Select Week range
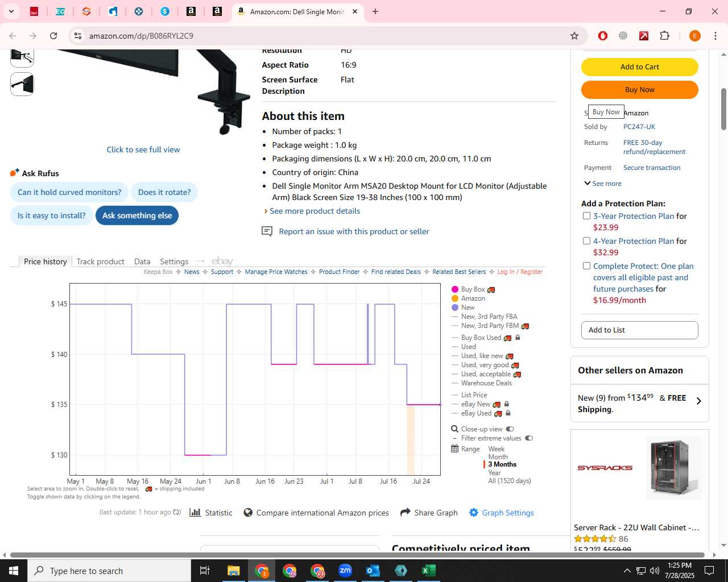This screenshot has height=582, width=728. [x=496, y=449]
